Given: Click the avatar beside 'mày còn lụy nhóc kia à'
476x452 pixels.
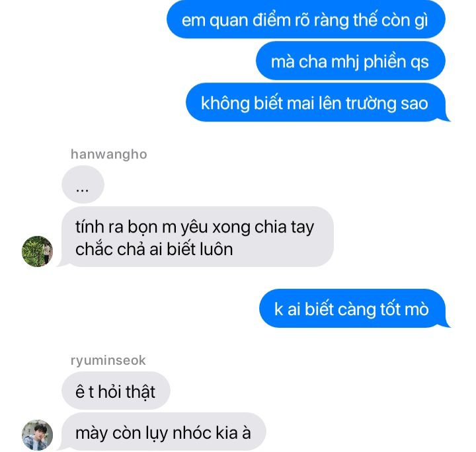Looking at the screenshot, I should (37, 435).
